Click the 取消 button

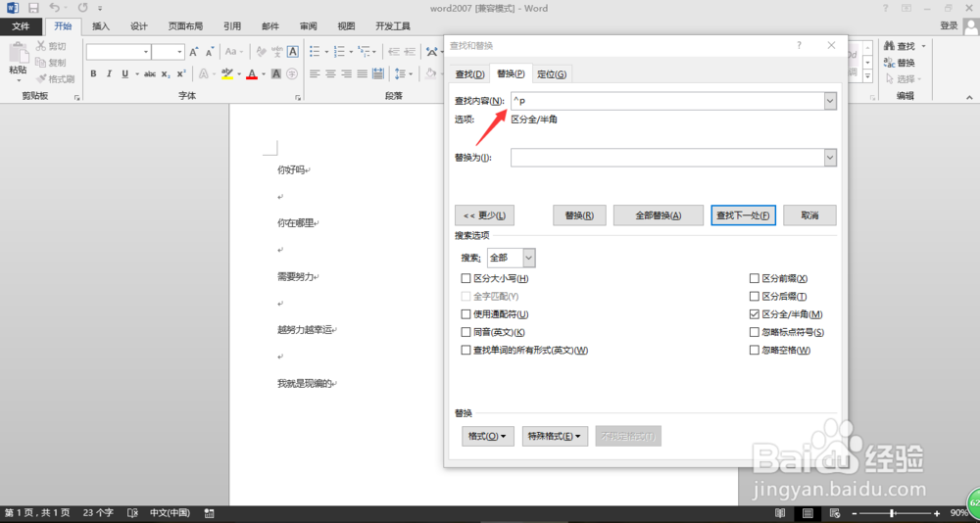[809, 214]
